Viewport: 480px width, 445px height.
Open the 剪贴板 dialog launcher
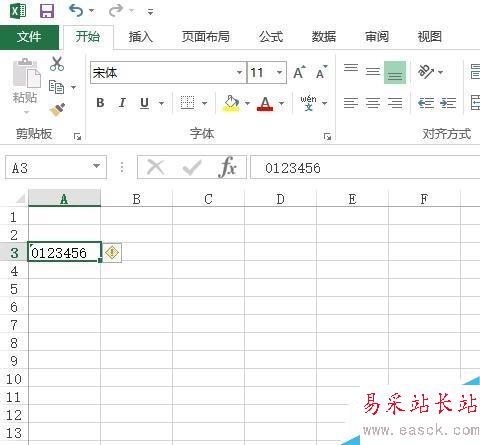tap(77, 136)
